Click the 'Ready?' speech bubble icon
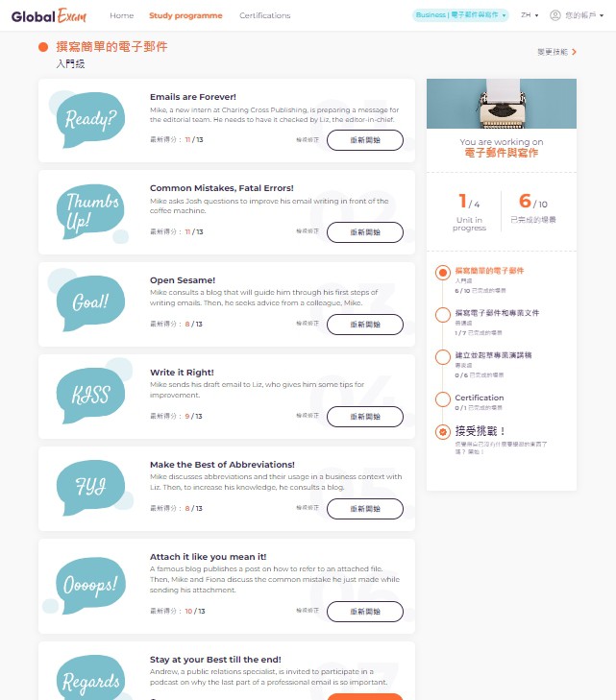Viewport: 616px width, 700px height. 88,119
